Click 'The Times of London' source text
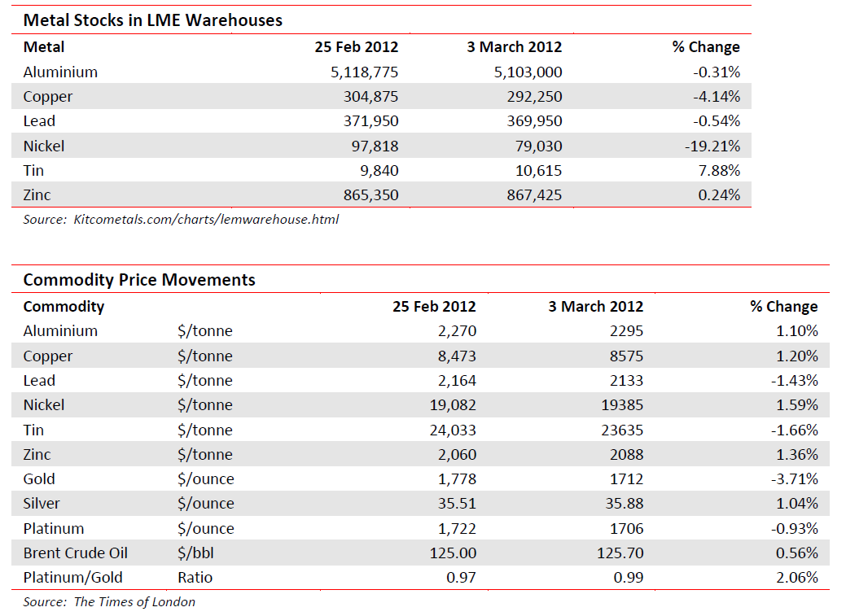The image size is (846, 616). [x=134, y=602]
